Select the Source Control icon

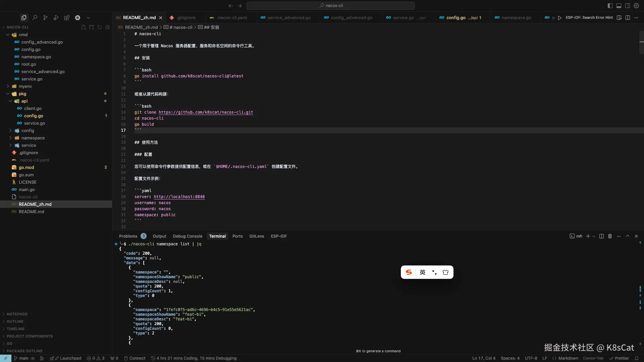point(46,17)
